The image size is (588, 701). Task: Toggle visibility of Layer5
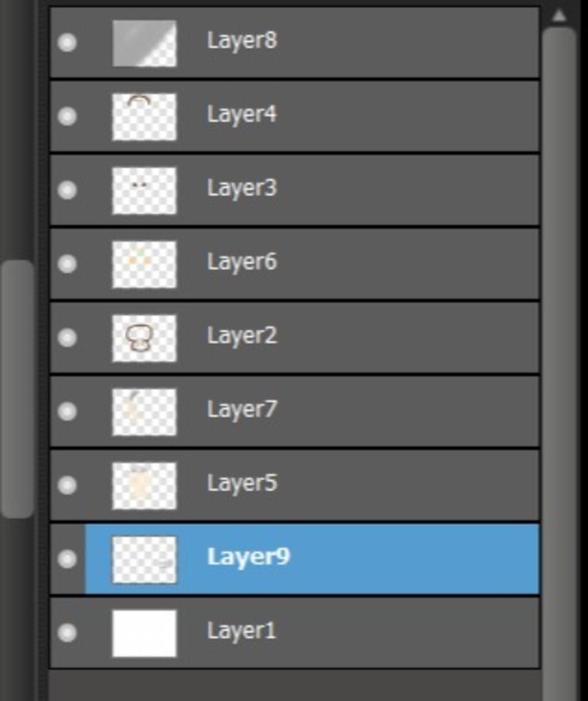tap(68, 485)
